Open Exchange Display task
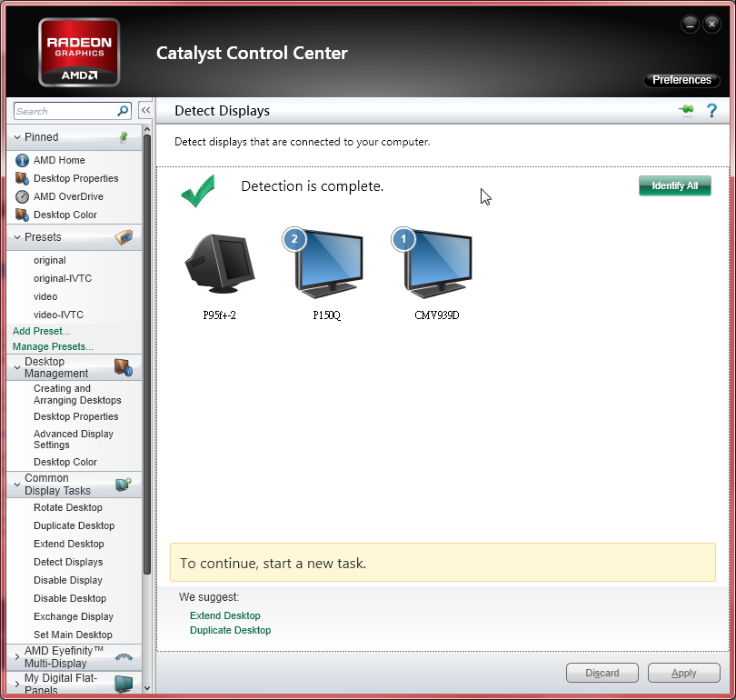Screen dimensions: 736x700 74,616
